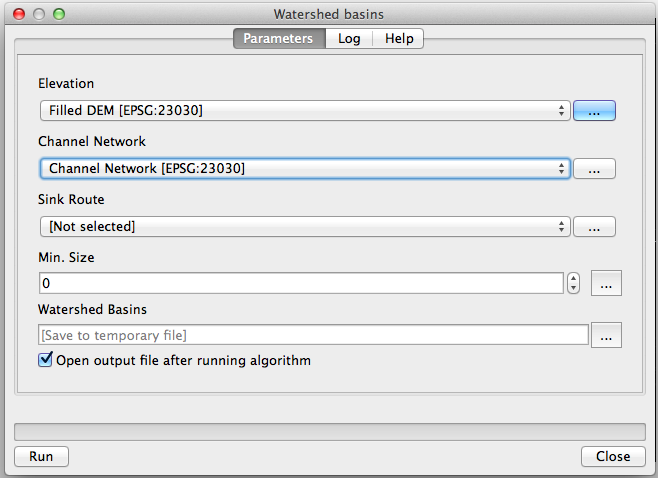Click the algorithm progress bar
This screenshot has width=658, height=478.
330,431
